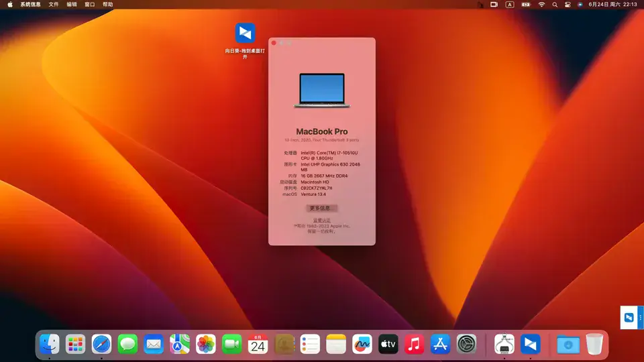Open Calendar showing date 24

258,344
